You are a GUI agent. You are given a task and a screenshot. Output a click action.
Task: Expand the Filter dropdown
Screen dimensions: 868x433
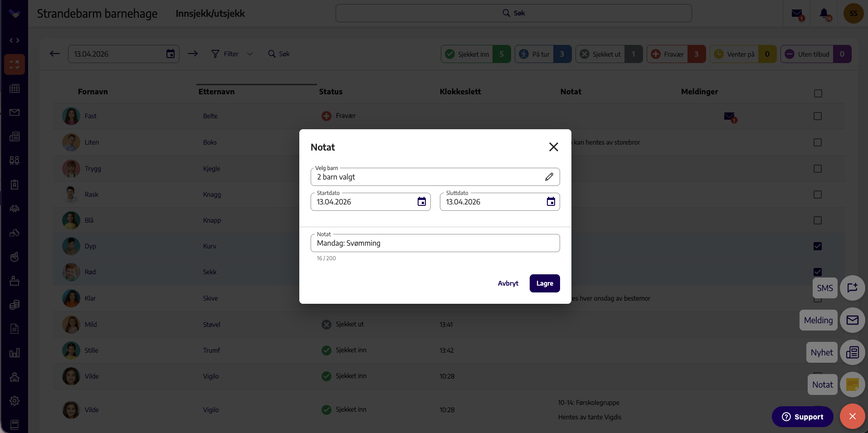(x=232, y=54)
